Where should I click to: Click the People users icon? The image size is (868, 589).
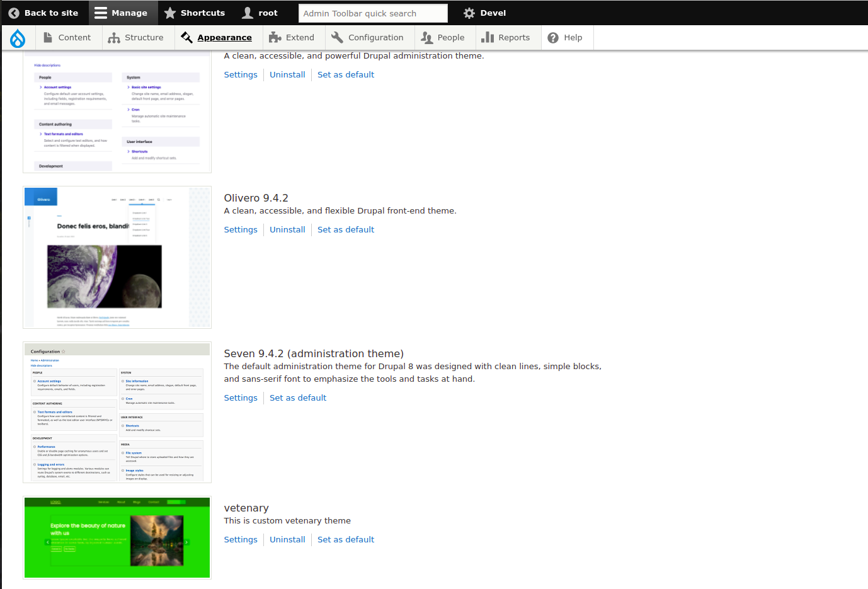(x=427, y=38)
